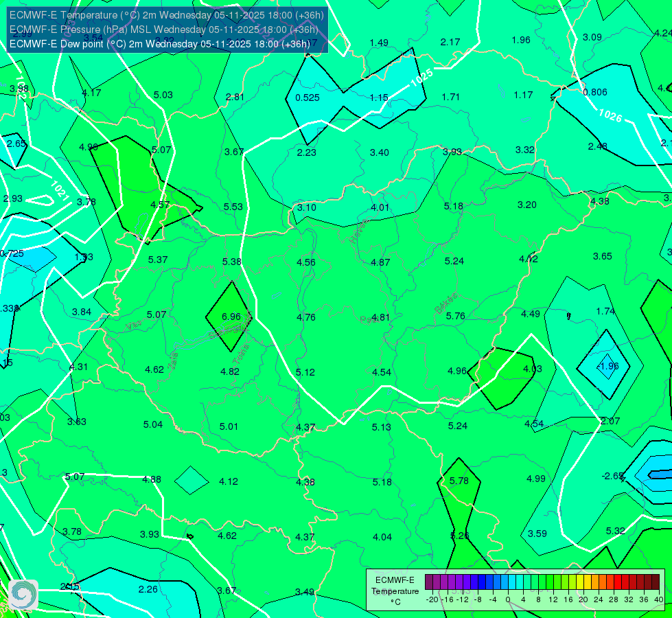672x618 pixels.
Task: Click the 1021 isobar label
Action: pos(60,191)
